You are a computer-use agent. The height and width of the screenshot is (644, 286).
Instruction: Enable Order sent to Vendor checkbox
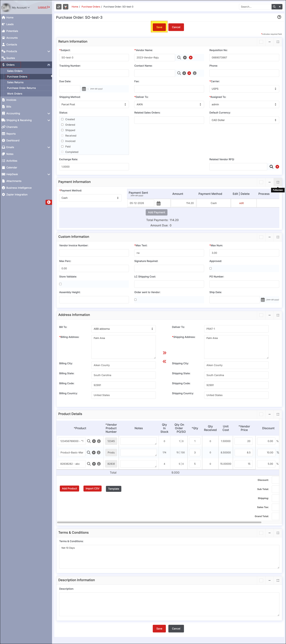[x=136, y=300]
